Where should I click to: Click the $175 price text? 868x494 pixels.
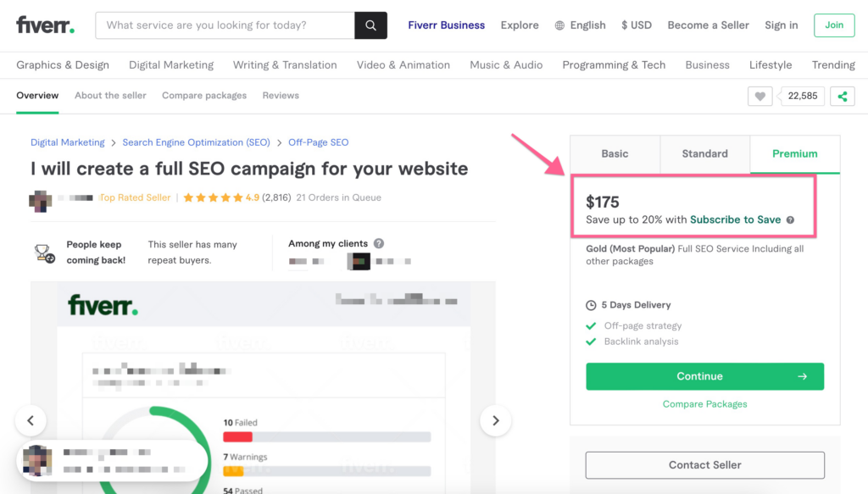pyautogui.click(x=603, y=202)
